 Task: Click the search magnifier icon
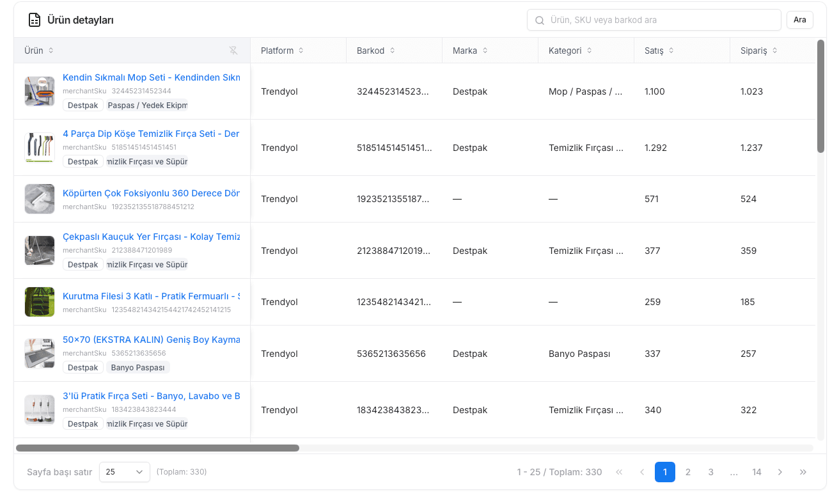(x=540, y=20)
